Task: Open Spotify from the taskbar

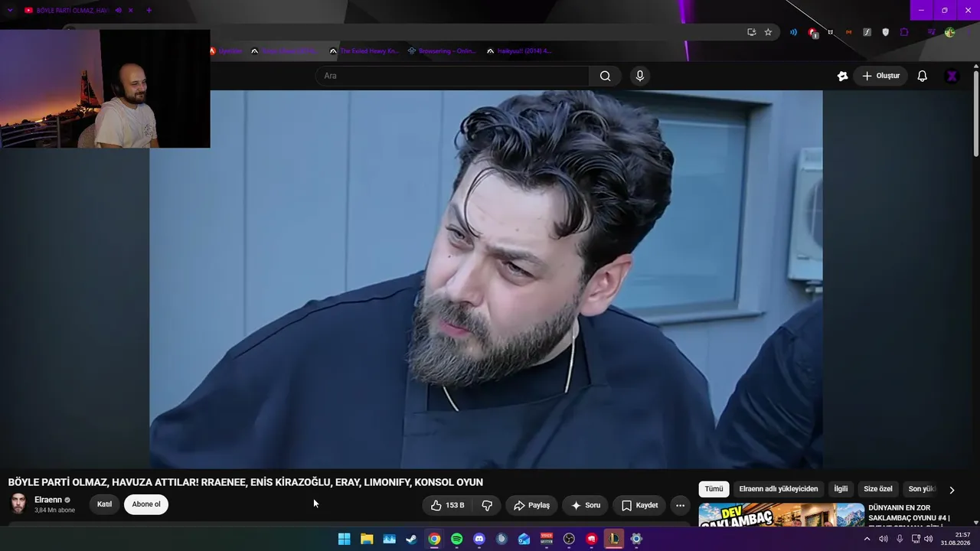Action: click(456, 539)
